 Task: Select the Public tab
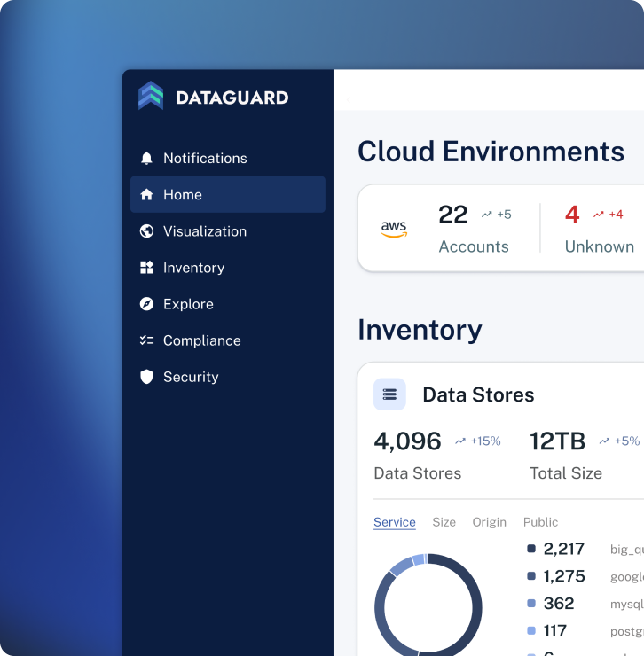tap(541, 522)
